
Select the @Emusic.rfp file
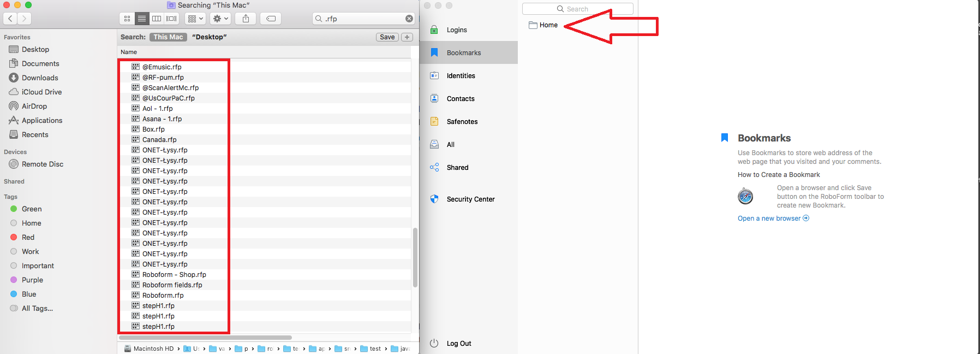[162, 67]
